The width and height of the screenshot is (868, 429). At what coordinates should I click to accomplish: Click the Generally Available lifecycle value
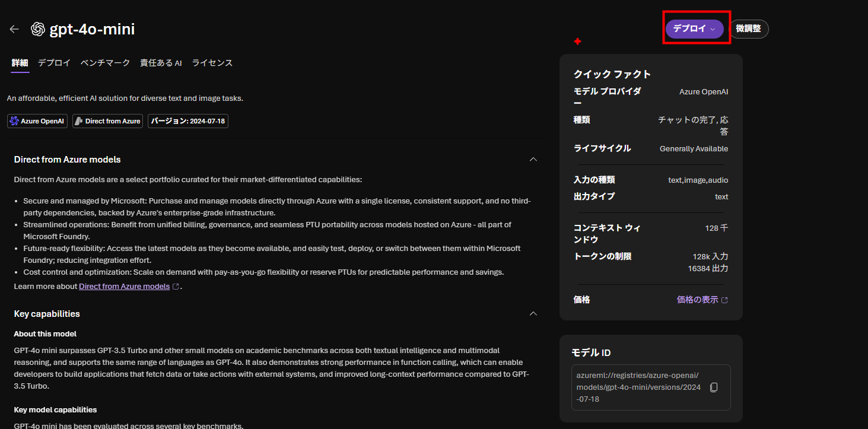click(x=694, y=149)
